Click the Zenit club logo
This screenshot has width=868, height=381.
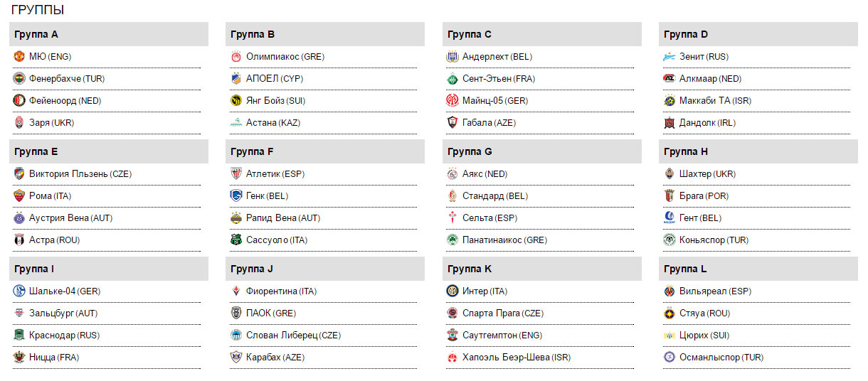coord(669,57)
